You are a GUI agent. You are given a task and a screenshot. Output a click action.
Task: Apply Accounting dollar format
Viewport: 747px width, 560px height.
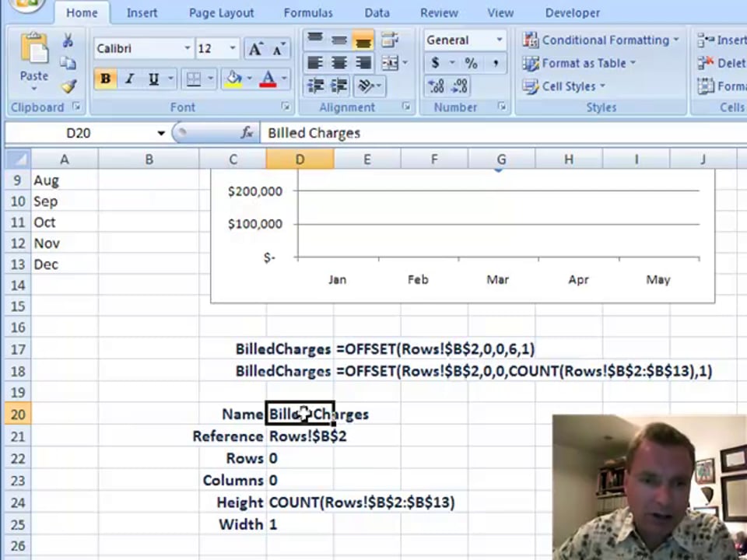click(435, 63)
